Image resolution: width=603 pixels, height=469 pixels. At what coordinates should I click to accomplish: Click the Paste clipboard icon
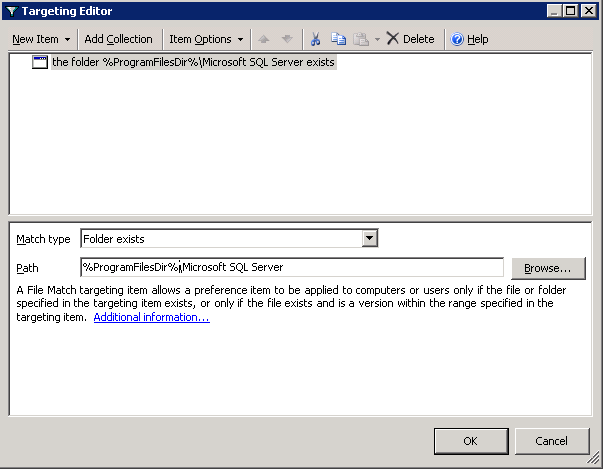(360, 39)
